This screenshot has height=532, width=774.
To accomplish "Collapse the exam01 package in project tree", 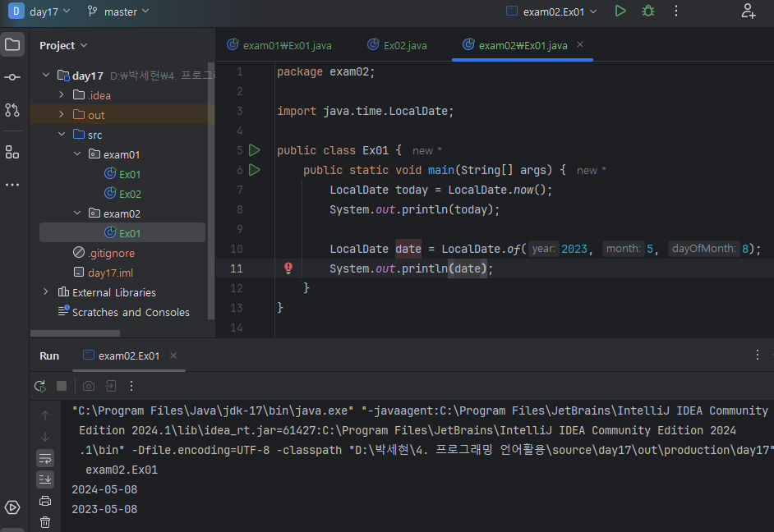I will point(77,154).
